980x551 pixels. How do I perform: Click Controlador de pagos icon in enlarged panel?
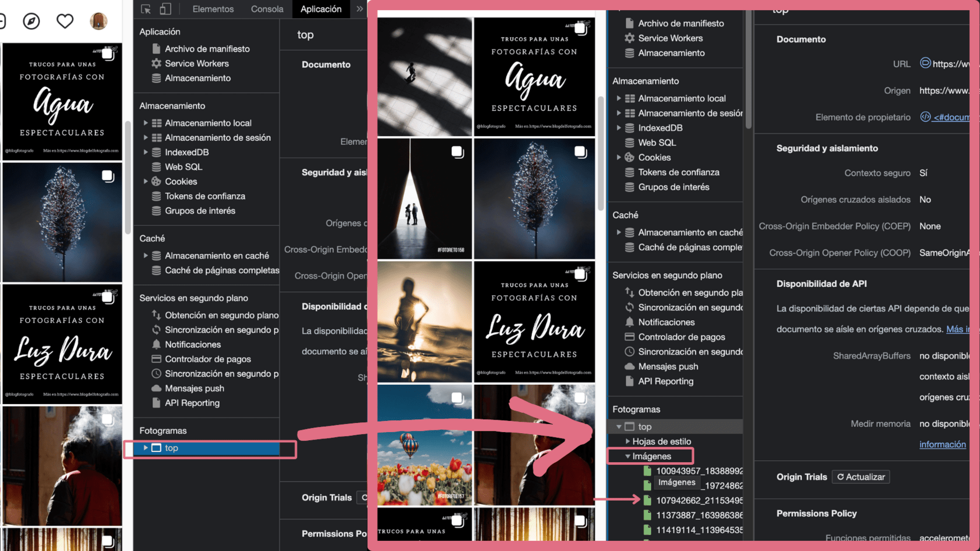coord(629,337)
